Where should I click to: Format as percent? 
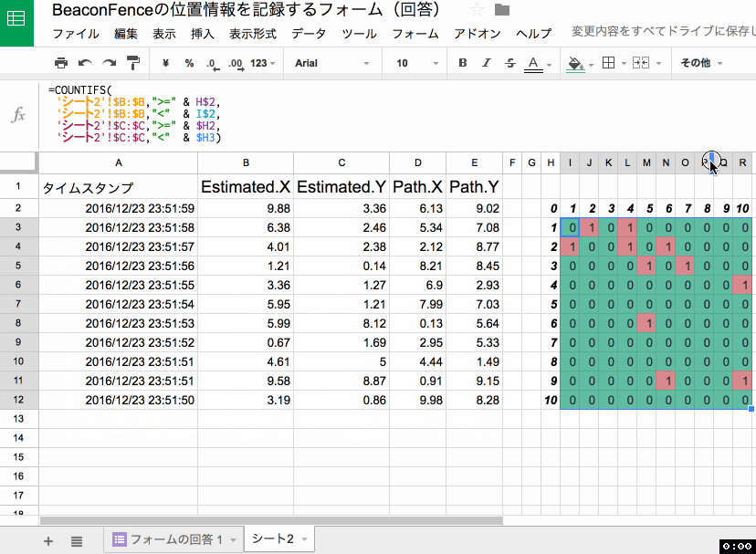[x=189, y=63]
